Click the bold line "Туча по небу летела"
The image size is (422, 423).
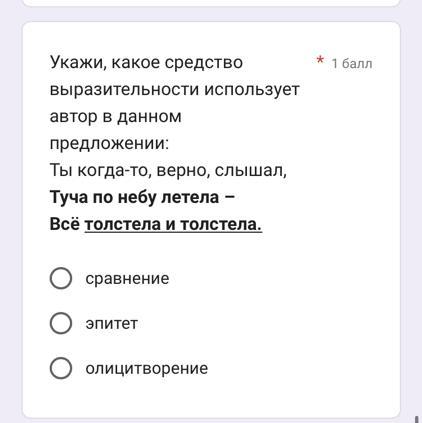(134, 197)
